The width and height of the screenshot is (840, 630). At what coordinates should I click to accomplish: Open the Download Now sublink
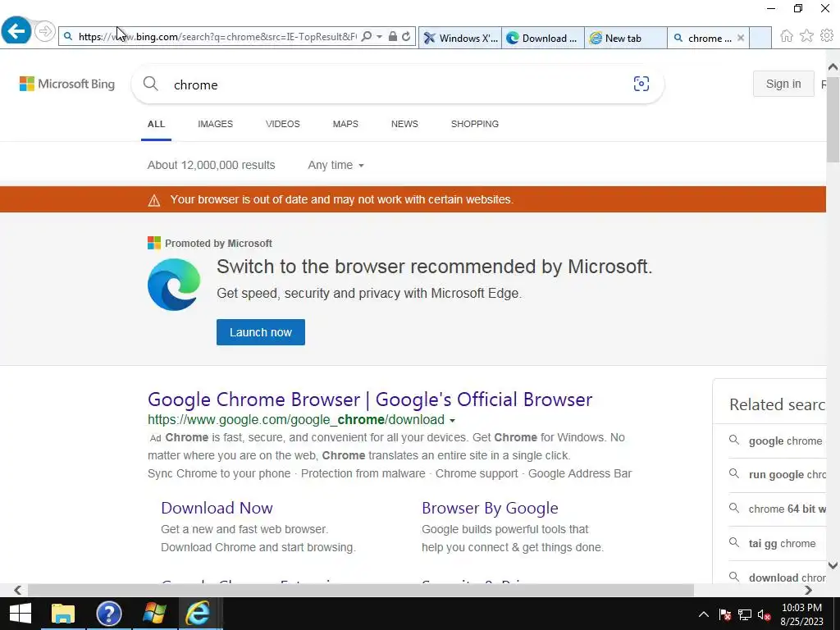pyautogui.click(x=217, y=508)
